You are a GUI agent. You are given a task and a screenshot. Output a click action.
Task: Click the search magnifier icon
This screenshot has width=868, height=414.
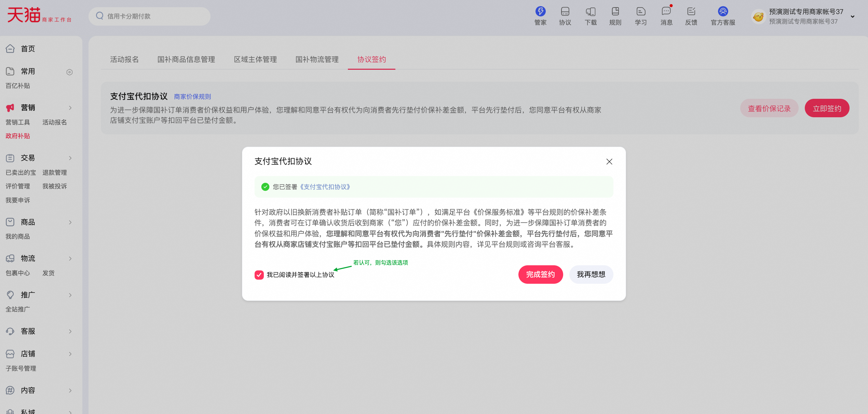click(99, 16)
